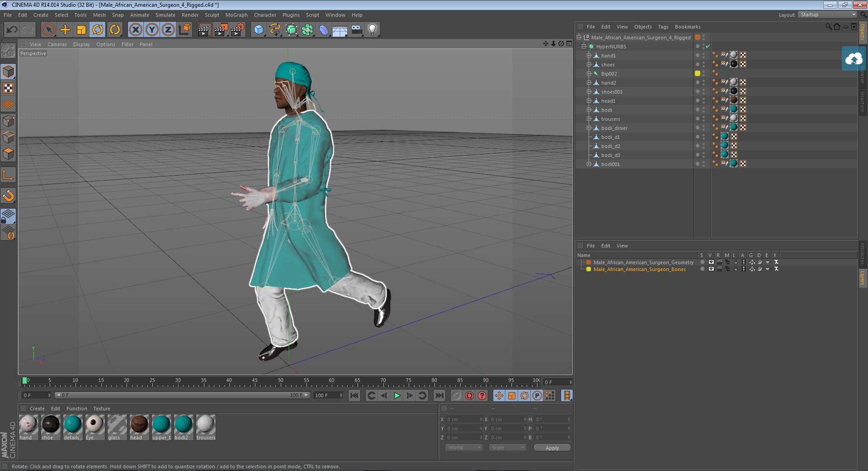Open the array modeling objects icon
Screen dimensions: 868x471
click(308, 30)
